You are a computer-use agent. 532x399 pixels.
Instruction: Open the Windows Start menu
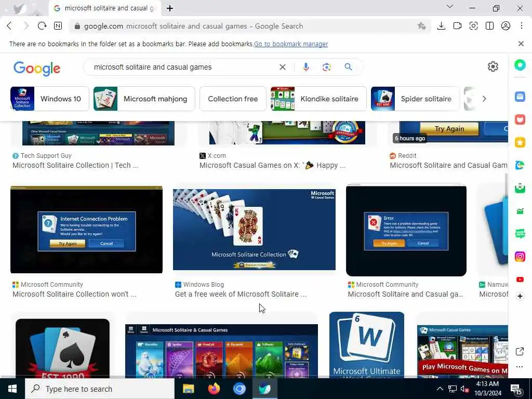point(12,389)
